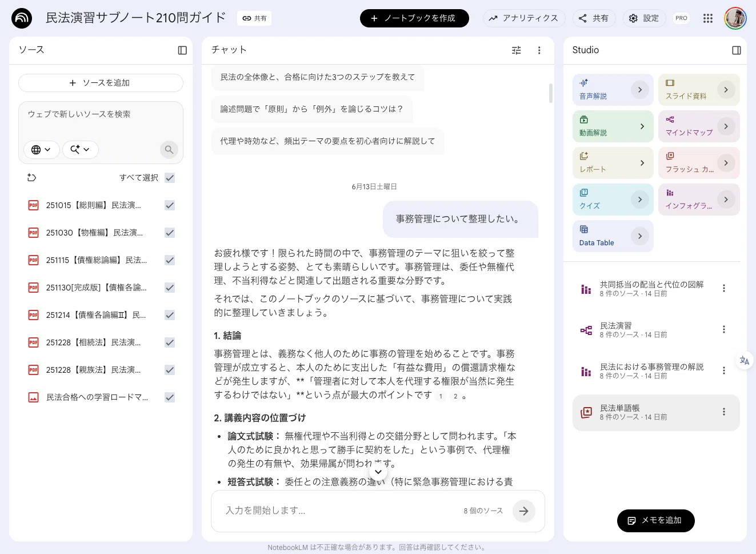Collapse the Sources panel
This screenshot has width=756, height=554.
point(182,50)
